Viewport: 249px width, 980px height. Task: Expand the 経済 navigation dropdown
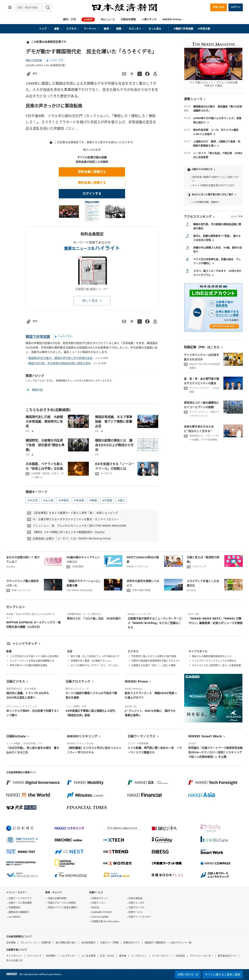pyautogui.click(x=107, y=29)
